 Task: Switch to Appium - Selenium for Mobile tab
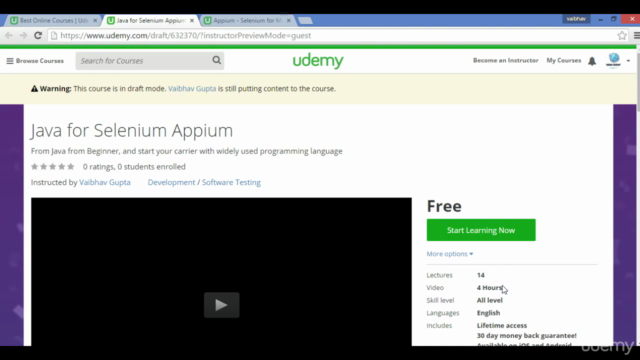(x=247, y=20)
